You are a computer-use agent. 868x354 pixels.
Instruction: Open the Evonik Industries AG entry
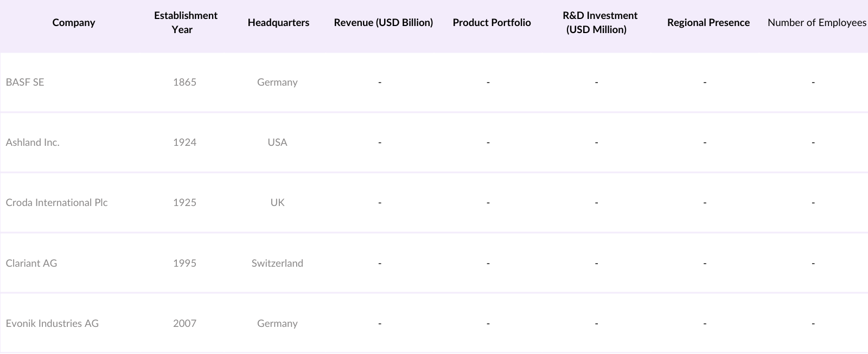pos(52,324)
